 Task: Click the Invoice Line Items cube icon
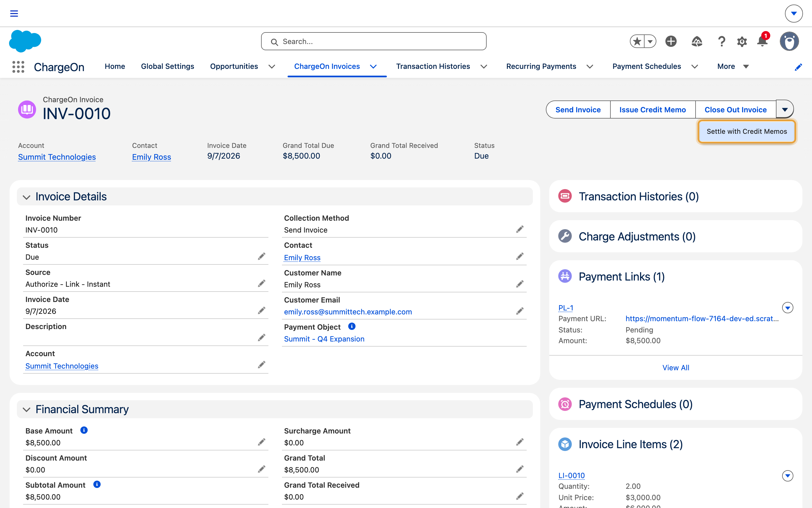click(x=565, y=444)
